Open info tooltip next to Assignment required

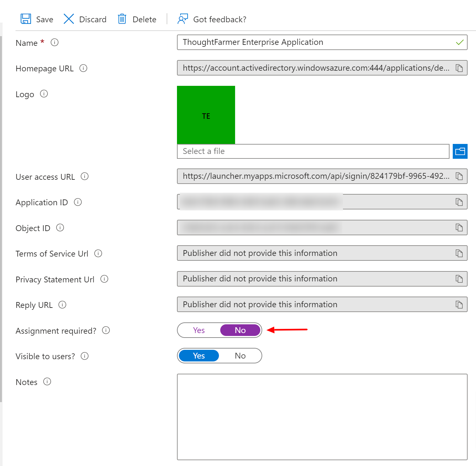pos(106,330)
